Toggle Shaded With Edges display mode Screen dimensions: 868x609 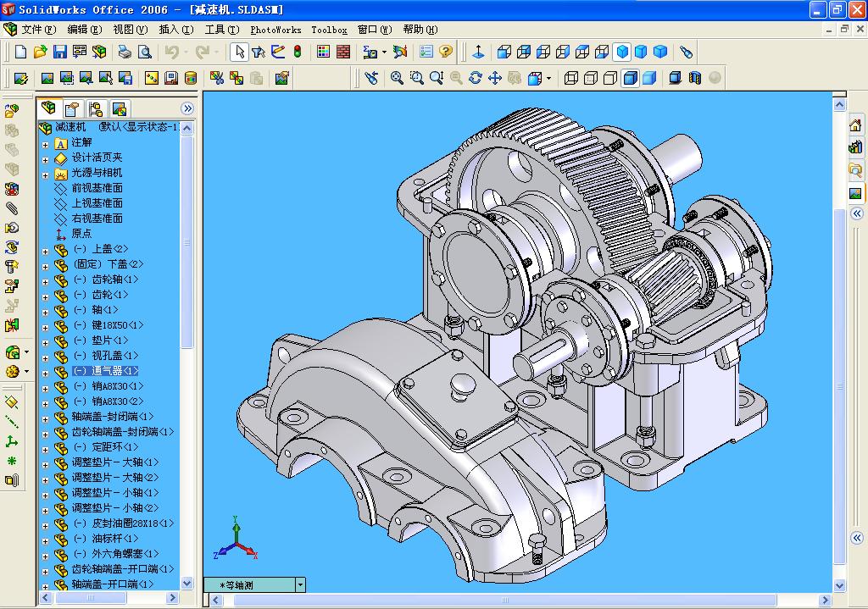click(630, 78)
